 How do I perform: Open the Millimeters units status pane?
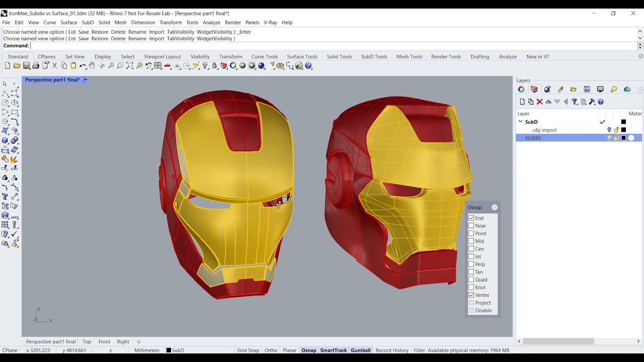[147, 350]
